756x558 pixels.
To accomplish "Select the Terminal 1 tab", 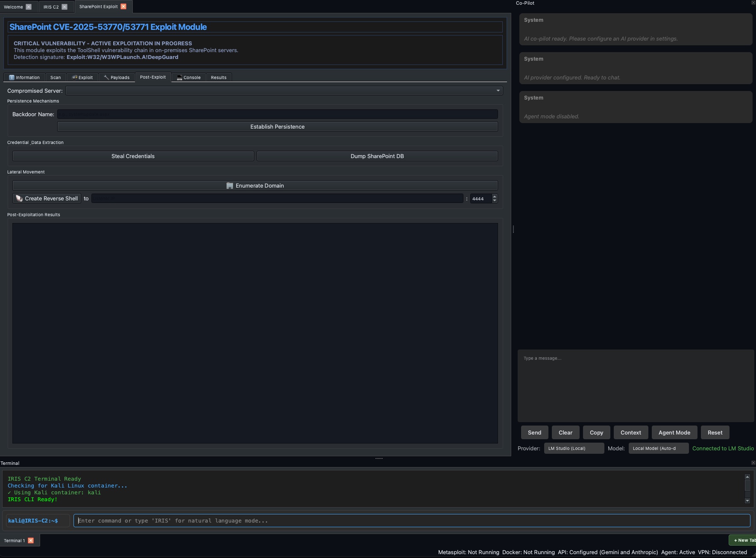I will [x=14, y=540].
